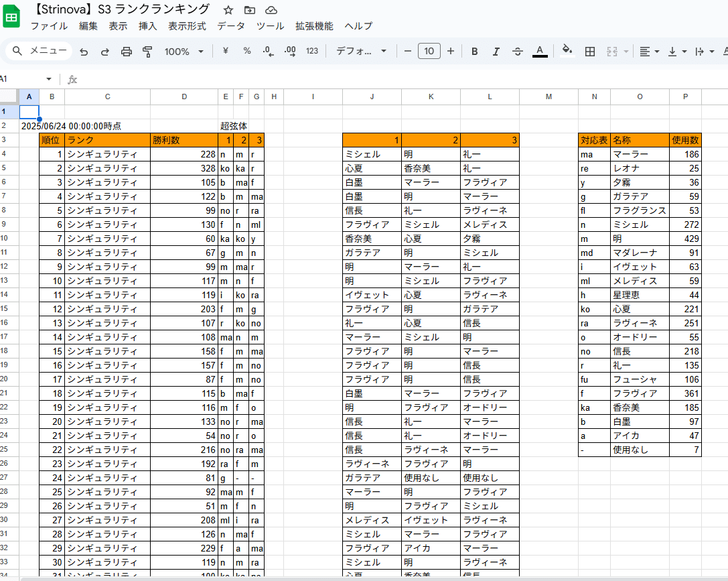This screenshot has height=581, width=728.
Task: Open the 123 number format menu
Action: click(312, 51)
